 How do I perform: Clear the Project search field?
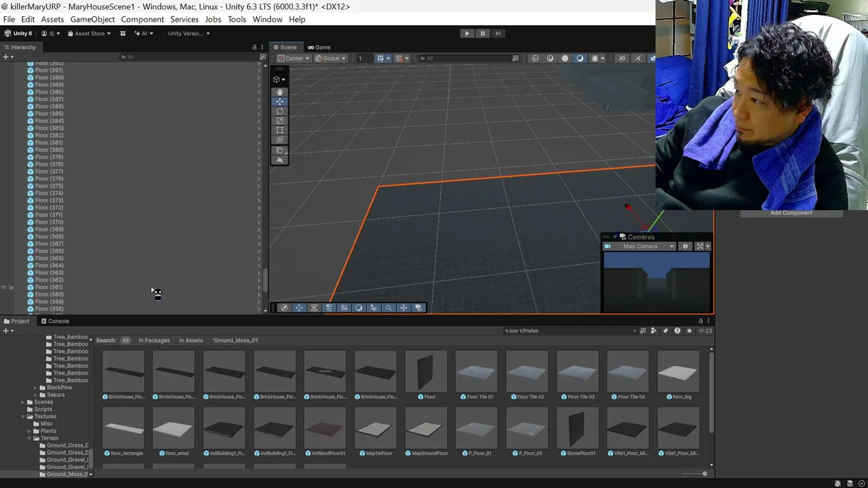tap(635, 331)
